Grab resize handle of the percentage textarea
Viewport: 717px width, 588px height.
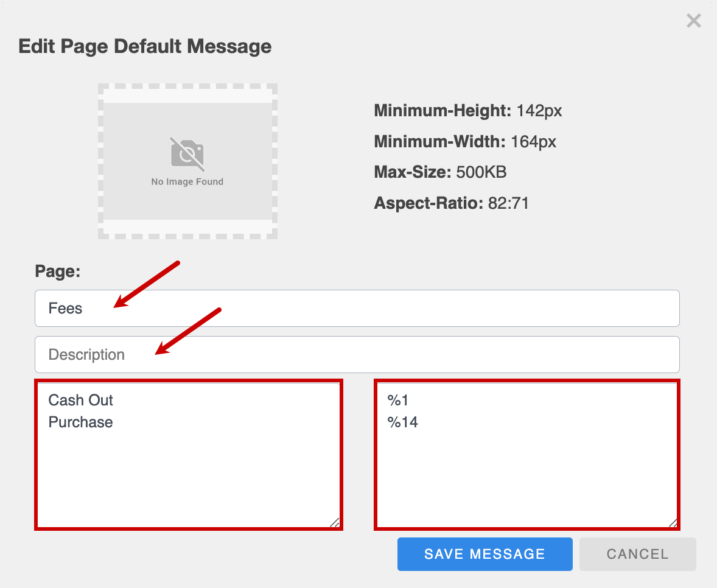coord(673,522)
